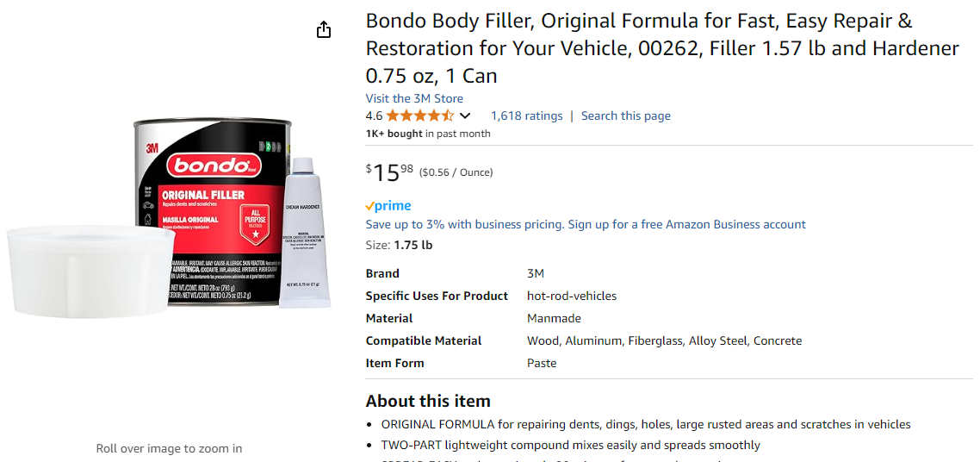980x462 pixels.
Task: Click the share icon above product image
Action: [x=324, y=30]
